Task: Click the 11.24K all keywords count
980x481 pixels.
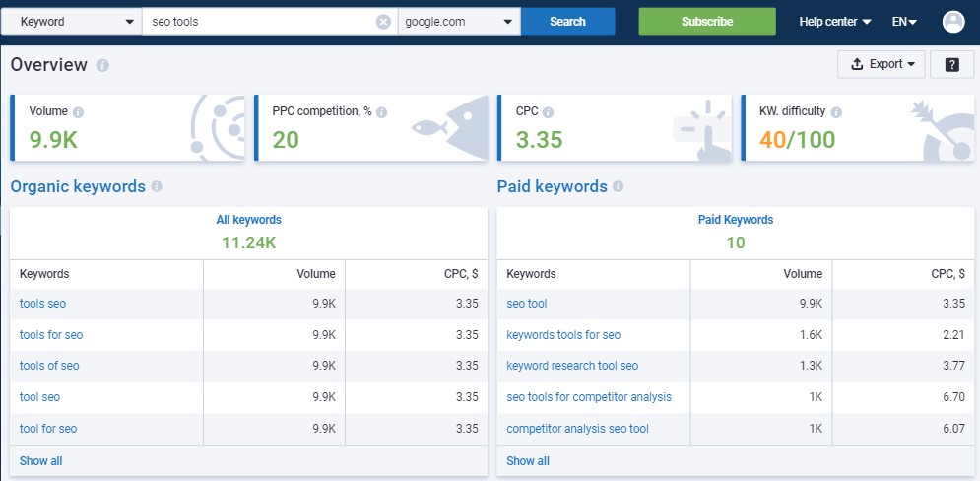Action: [x=249, y=243]
